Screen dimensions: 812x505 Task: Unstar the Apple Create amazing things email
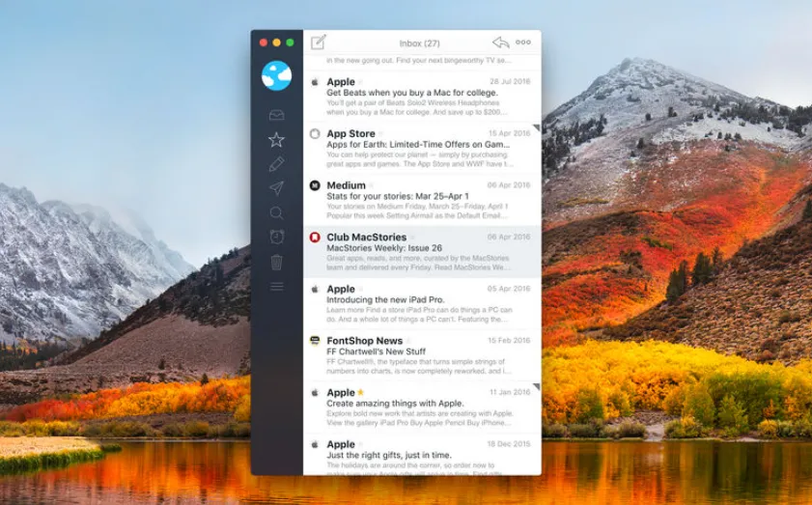click(x=361, y=392)
